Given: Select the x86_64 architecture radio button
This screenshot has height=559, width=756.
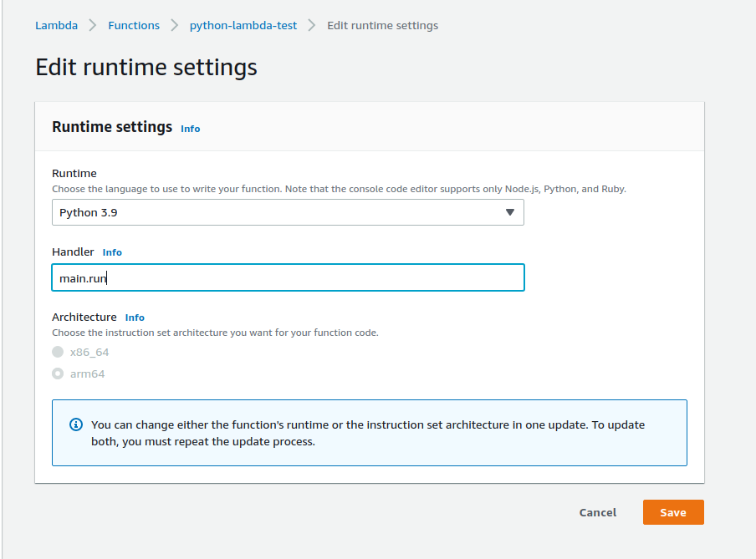Looking at the screenshot, I should (x=58, y=352).
